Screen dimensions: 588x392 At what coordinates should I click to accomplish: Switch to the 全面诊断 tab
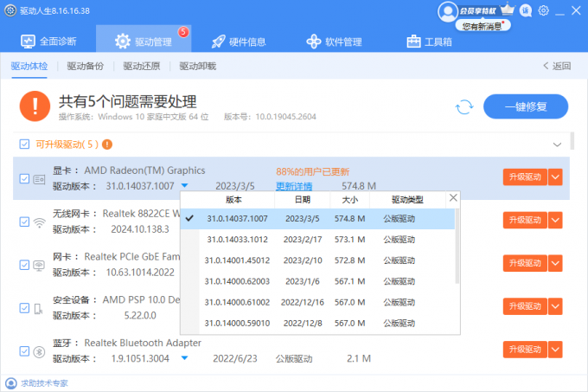48,42
